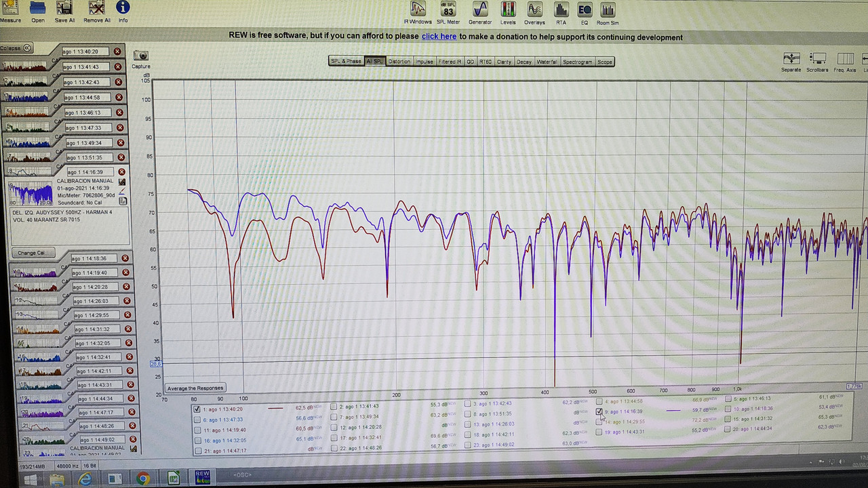868x488 pixels.
Task: Open the Decay tab
Action: tap(524, 62)
